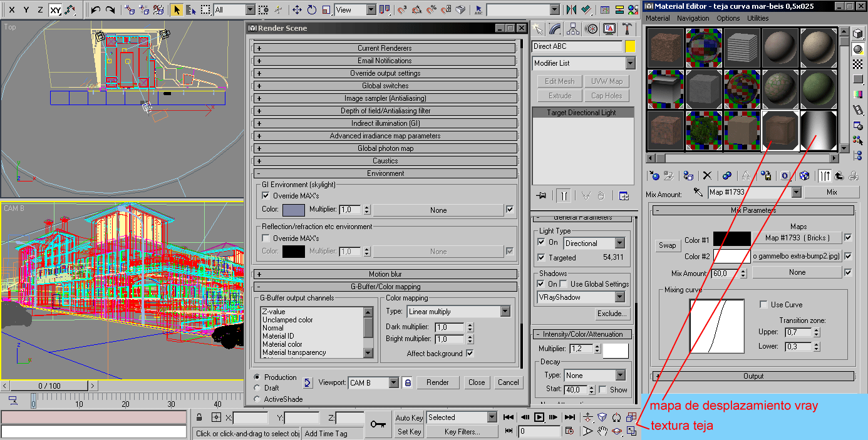
Task: Open the light type Directional dropdown
Action: pyautogui.click(x=594, y=243)
